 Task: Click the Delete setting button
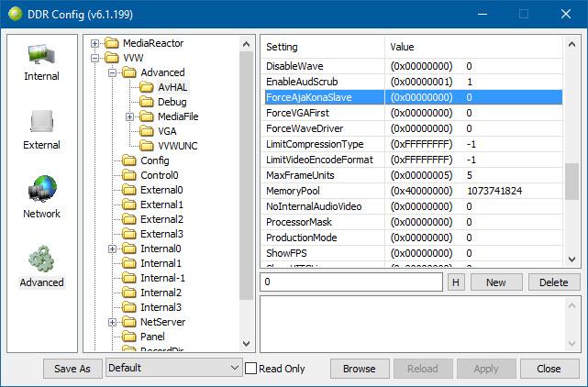554,282
